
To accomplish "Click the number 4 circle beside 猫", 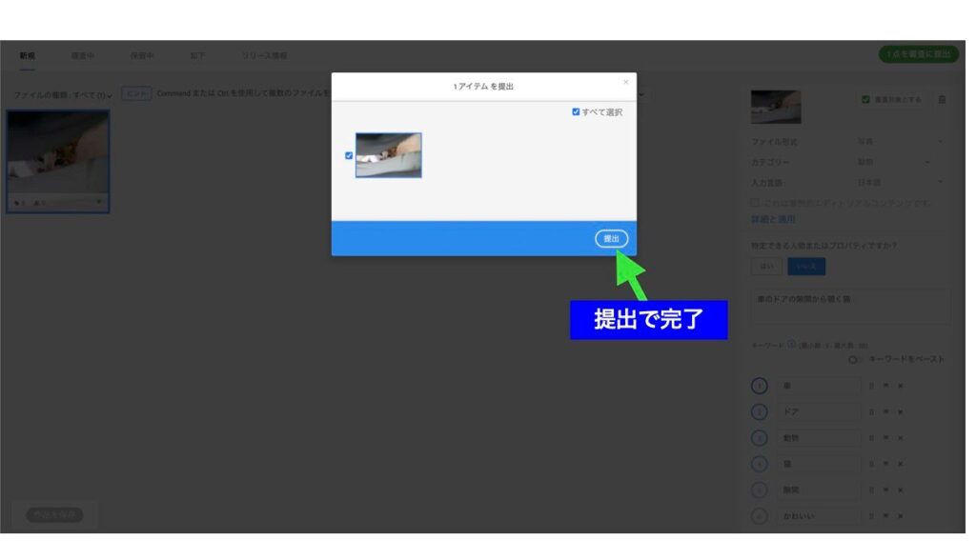I will tap(759, 464).
